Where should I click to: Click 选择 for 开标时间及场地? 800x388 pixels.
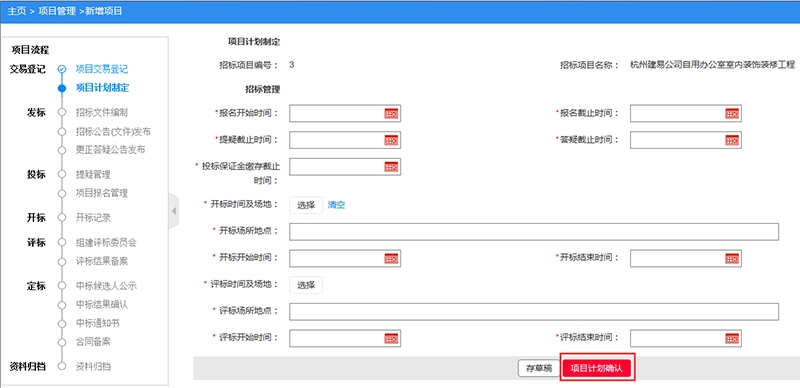click(x=306, y=205)
